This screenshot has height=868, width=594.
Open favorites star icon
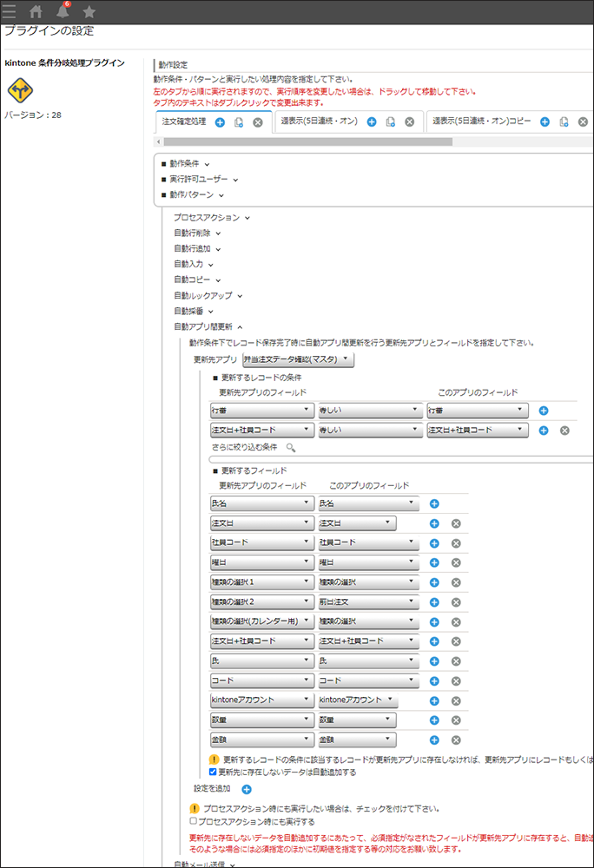click(x=89, y=11)
